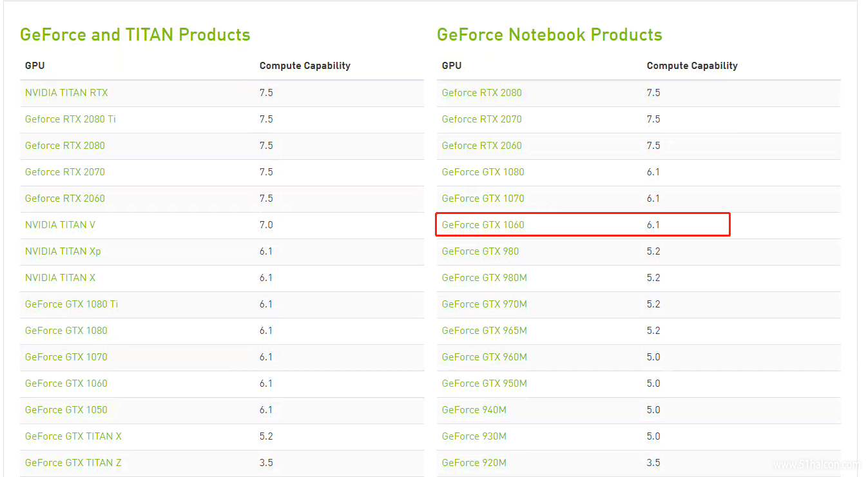Click 5.2 value in GeForce GTX 980 row
This screenshot has height=477, width=868.
[653, 251]
